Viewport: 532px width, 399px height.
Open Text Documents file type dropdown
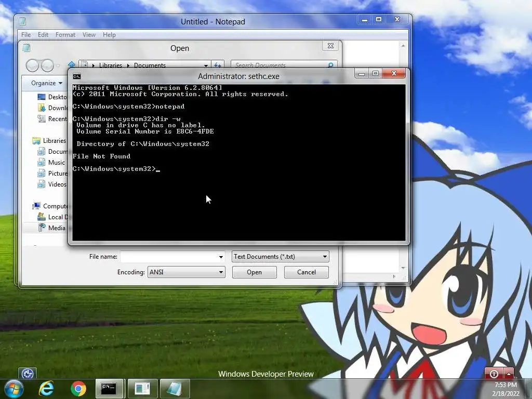[x=281, y=257]
